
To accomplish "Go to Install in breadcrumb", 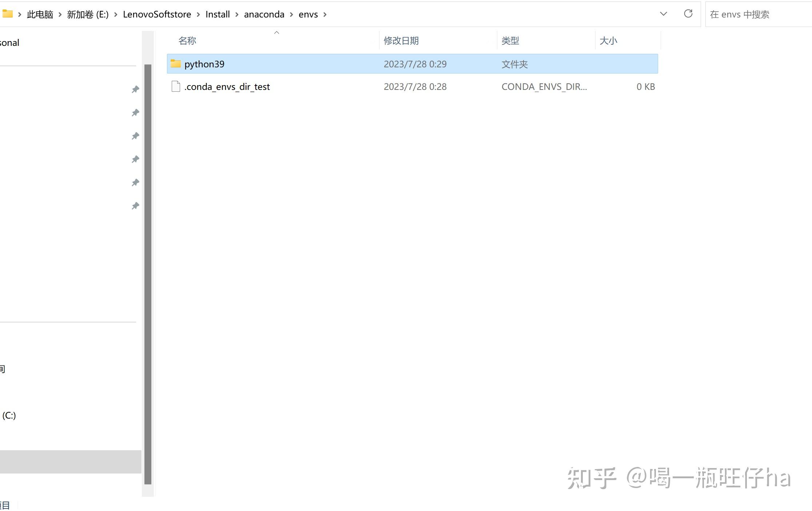I will point(218,14).
